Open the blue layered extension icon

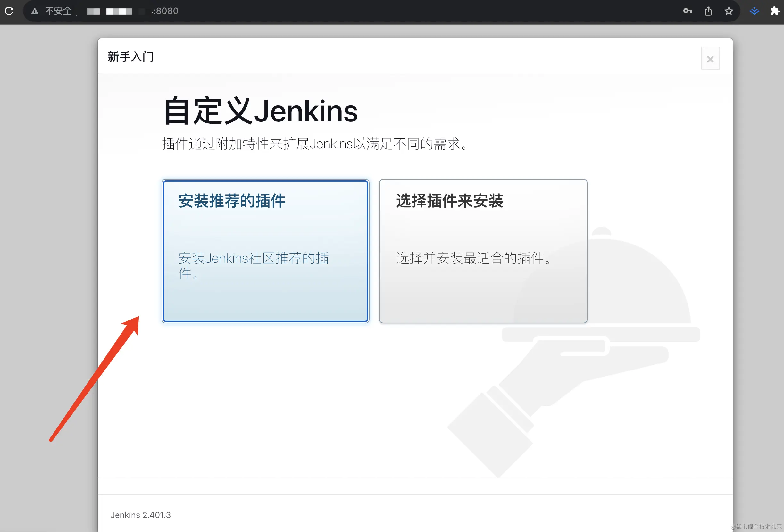pyautogui.click(x=754, y=11)
